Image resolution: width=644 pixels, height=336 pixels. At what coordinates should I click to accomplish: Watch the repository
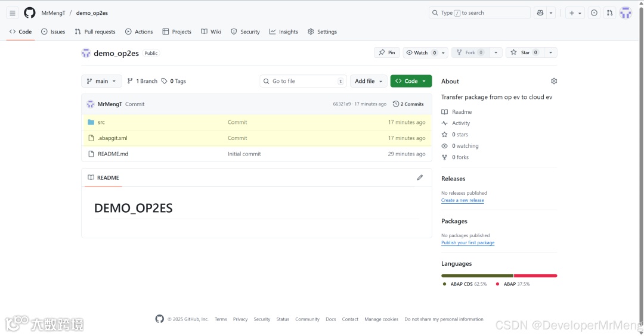[422, 52]
